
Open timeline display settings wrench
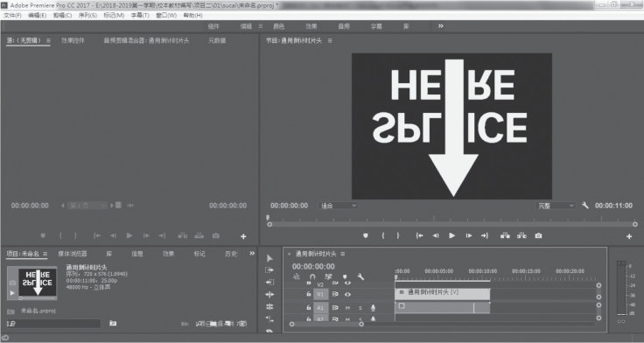tap(360, 276)
